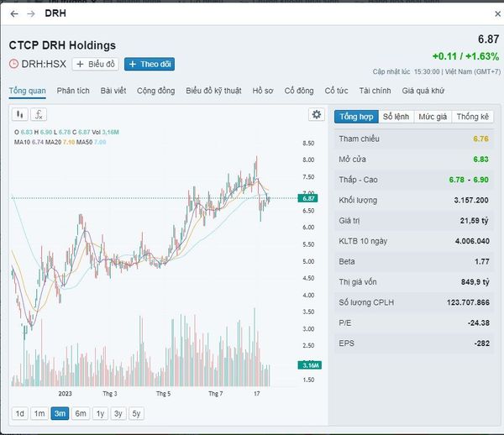Open the Bài viết tab
The image size is (504, 435).
pos(113,91)
